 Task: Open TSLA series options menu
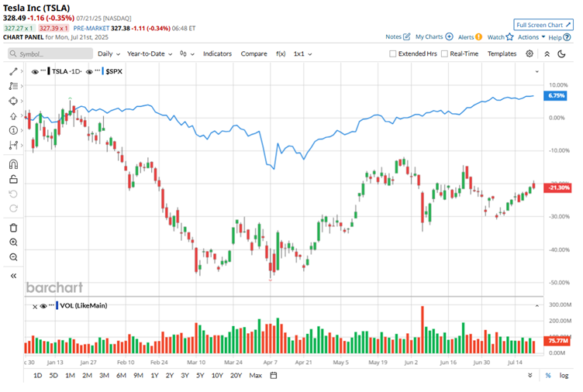click(43, 70)
